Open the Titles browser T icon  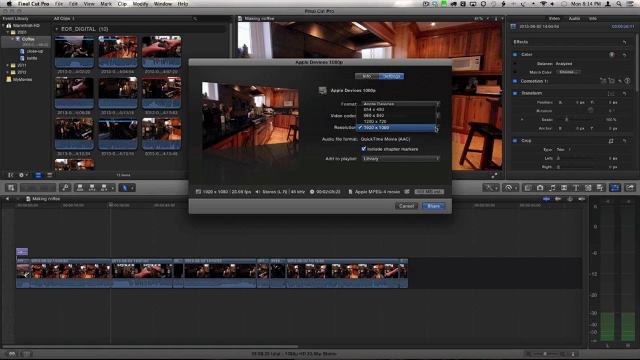(x=576, y=188)
